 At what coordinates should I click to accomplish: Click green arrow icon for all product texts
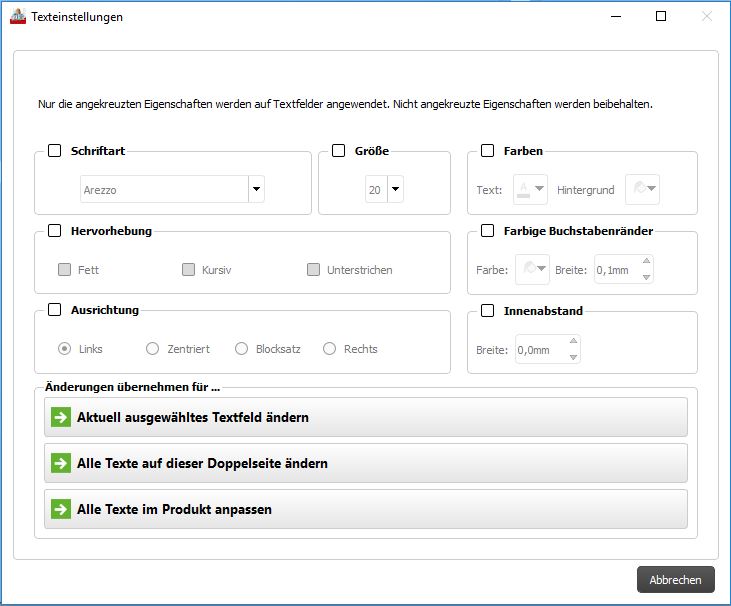pos(61,509)
